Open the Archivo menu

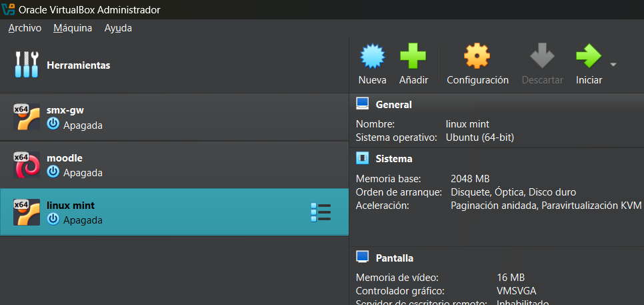coord(25,28)
